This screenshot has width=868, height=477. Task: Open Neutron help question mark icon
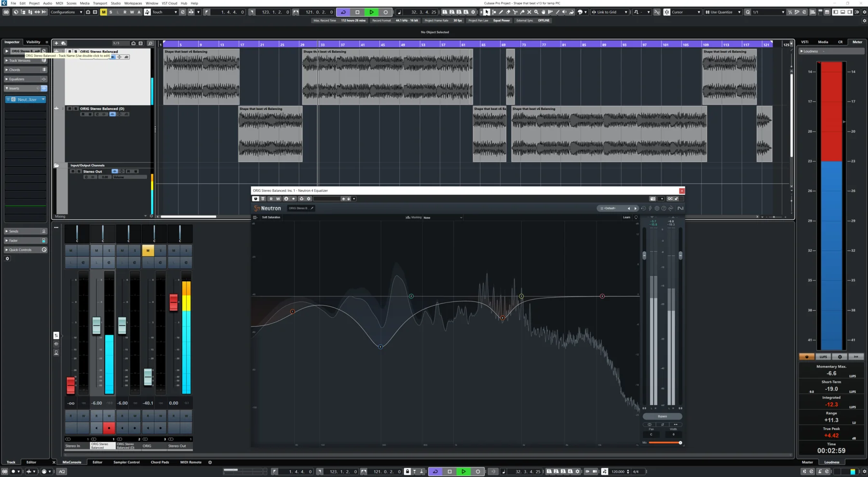point(664,208)
